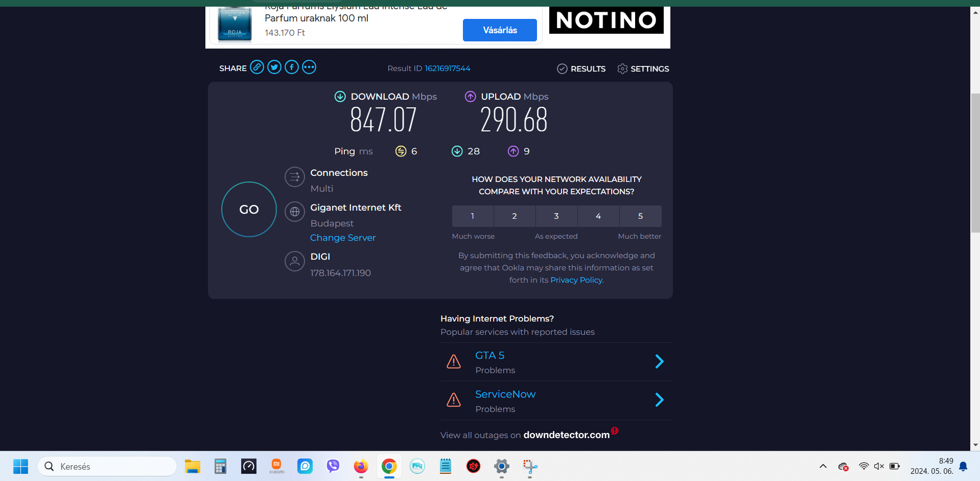Click the Keresés taskbar search box

point(107,466)
